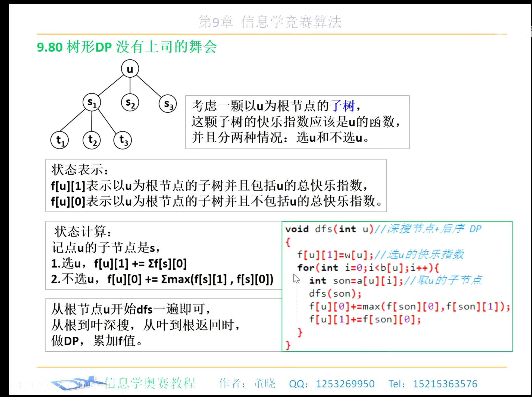Click the t2 leaf node circle
Screen dimensions: 532x397
point(92,140)
